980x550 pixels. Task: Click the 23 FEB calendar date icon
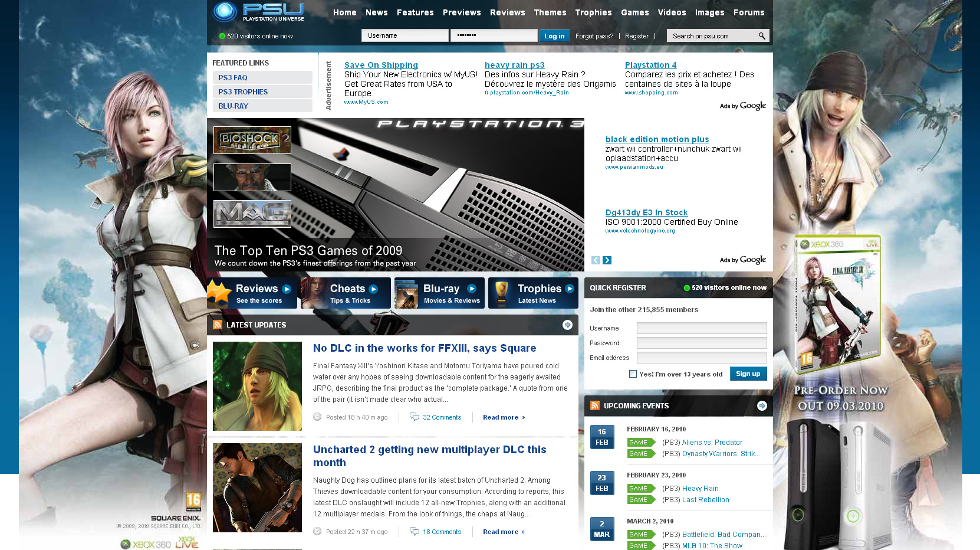(x=602, y=483)
